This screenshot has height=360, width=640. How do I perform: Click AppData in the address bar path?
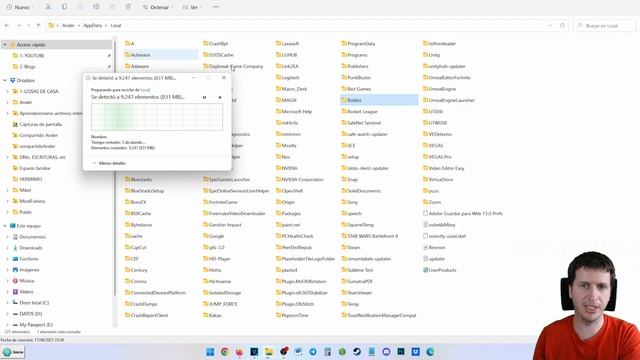point(93,25)
